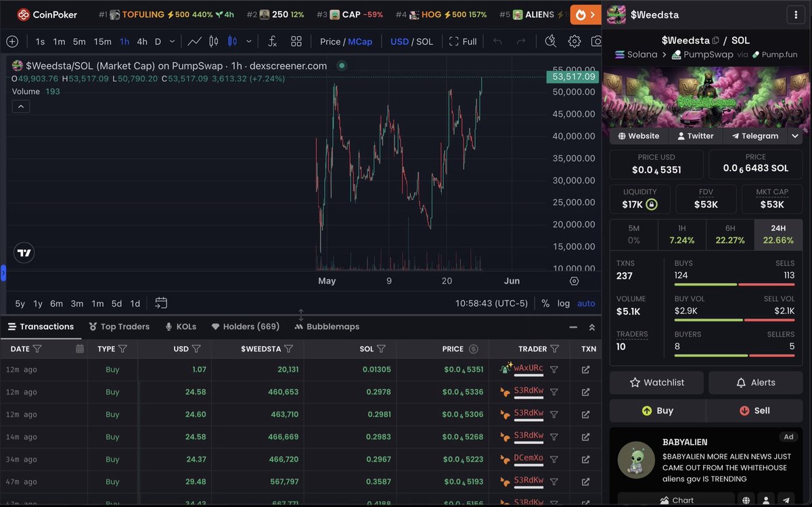Take chart snapshot with camera icon

596,41
